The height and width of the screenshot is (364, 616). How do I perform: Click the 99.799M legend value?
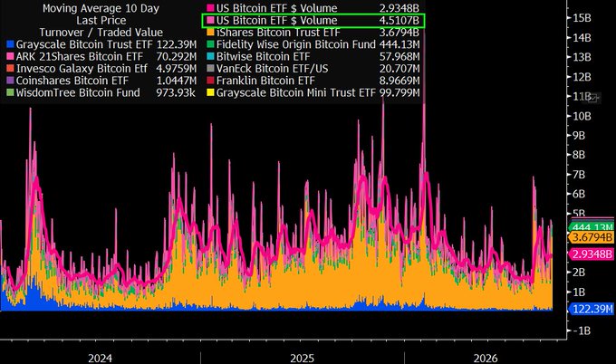click(x=399, y=93)
